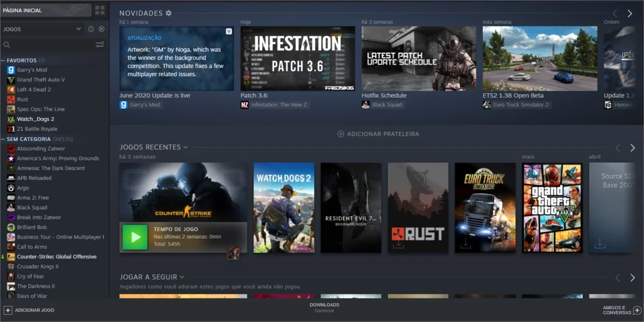Switch library to grid view icon
Image resolution: width=644 pixels, height=322 pixels.
[x=99, y=10]
